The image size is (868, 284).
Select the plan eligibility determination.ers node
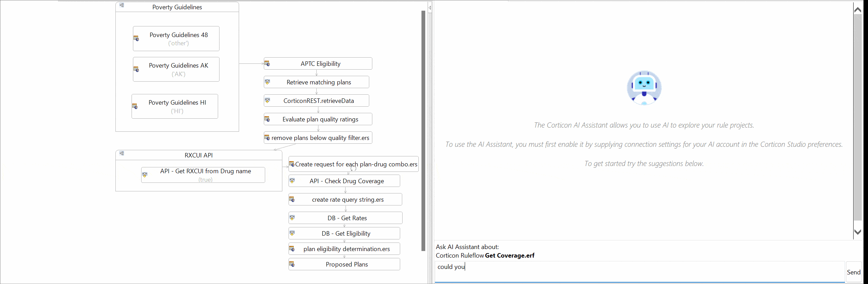(346, 249)
